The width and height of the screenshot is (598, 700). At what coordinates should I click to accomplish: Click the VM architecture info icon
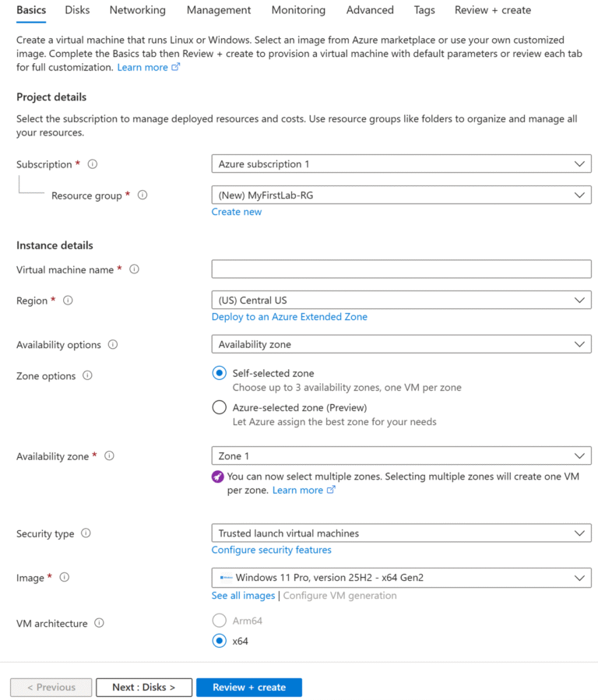pos(99,623)
